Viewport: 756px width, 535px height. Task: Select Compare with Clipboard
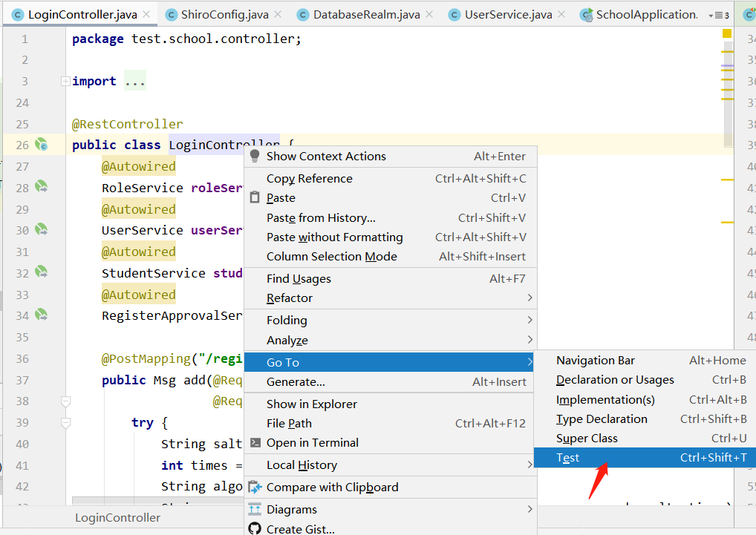[391, 488]
